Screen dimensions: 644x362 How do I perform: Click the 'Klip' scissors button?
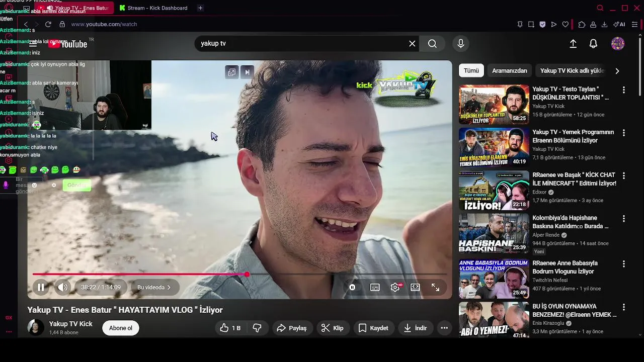[x=333, y=328]
